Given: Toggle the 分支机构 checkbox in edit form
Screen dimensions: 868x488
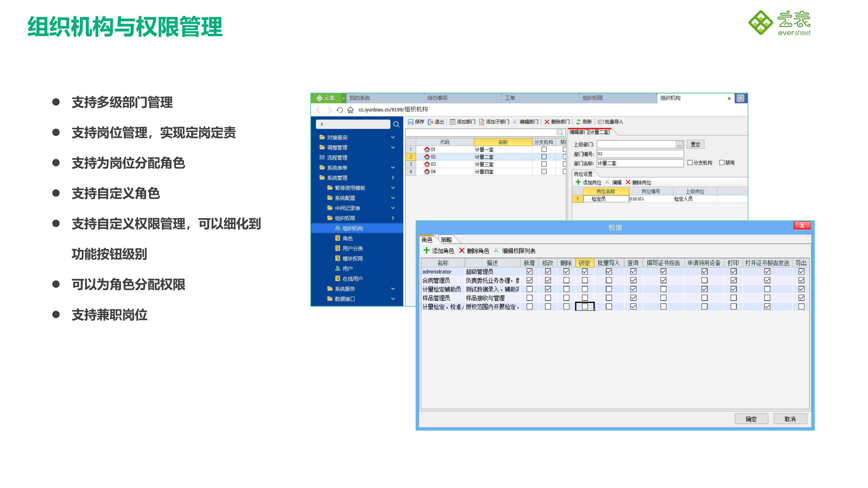Looking at the screenshot, I should click(x=690, y=163).
